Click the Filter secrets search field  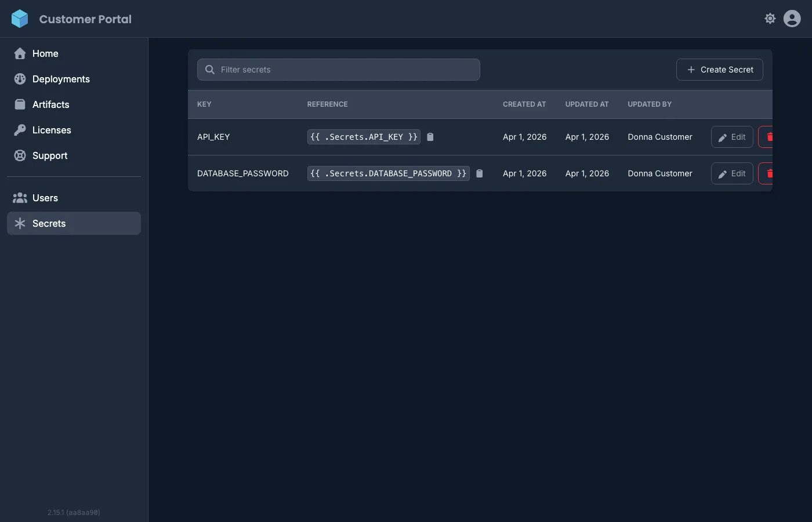[339, 69]
